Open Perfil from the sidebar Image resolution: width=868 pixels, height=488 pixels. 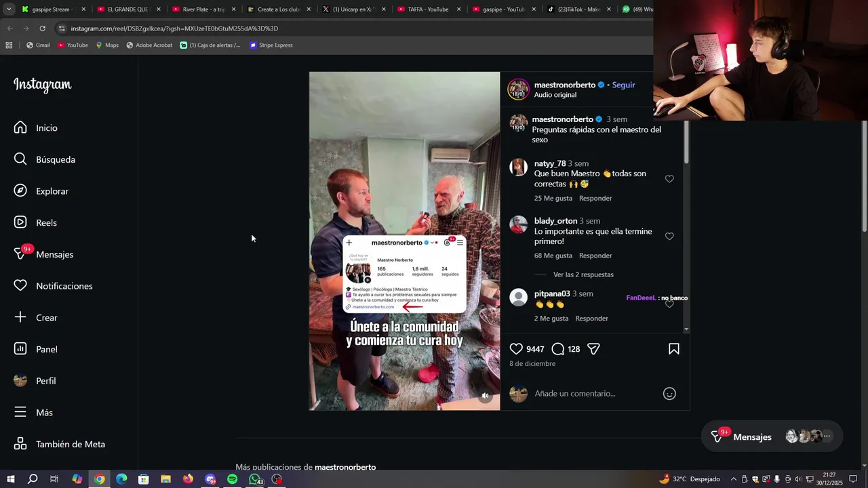35,381
